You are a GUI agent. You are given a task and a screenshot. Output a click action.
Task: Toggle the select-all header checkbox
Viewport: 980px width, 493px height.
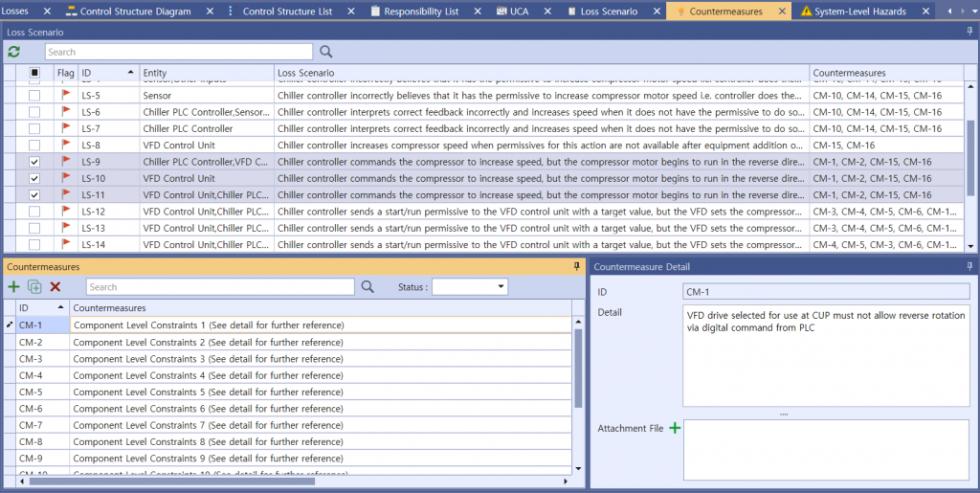(x=34, y=73)
